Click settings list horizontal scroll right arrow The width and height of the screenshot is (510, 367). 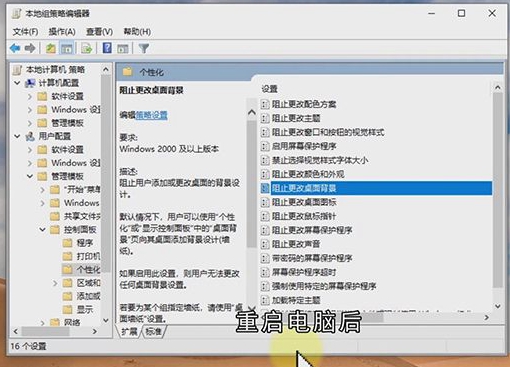tap(487, 318)
